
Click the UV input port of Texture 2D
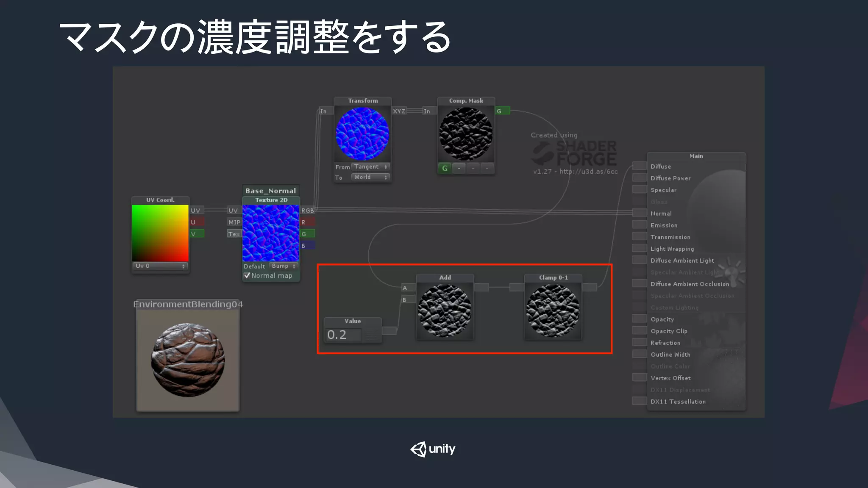(x=234, y=210)
